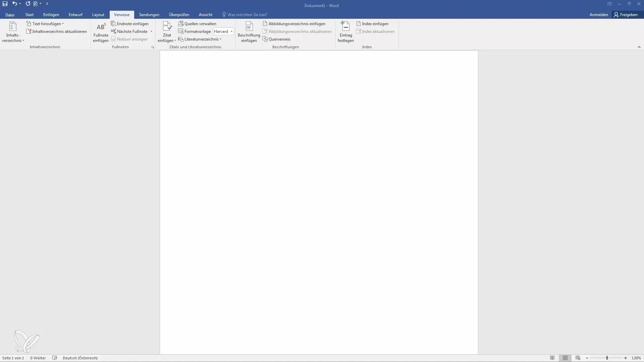Click Nächste Fußnote
The width and height of the screenshot is (644, 362).
[129, 32]
